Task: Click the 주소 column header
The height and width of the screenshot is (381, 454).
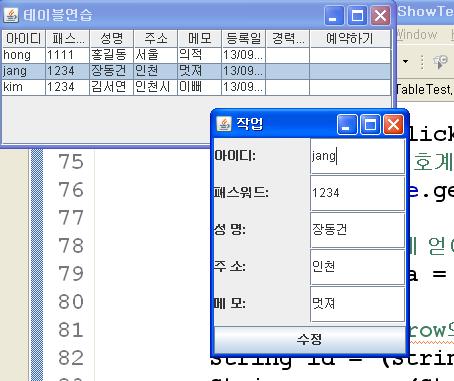Action: pos(155,39)
